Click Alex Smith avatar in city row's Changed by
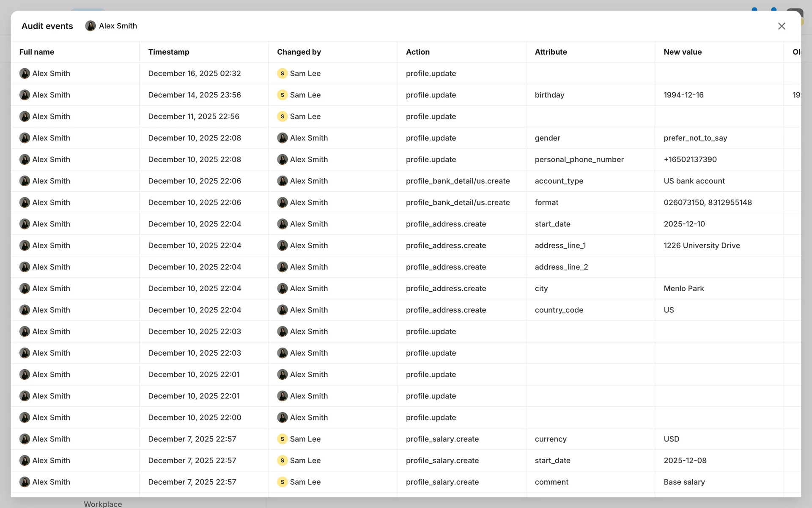812x508 pixels. [282, 288]
